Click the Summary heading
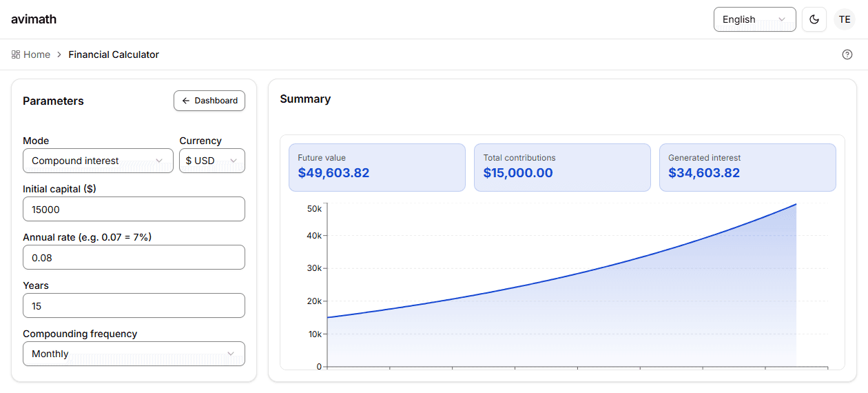 click(305, 99)
